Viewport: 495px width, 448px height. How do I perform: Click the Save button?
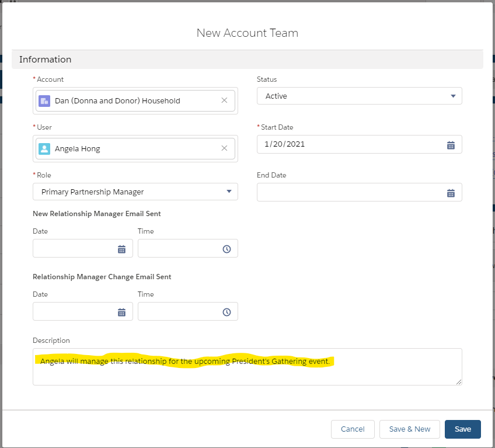462,429
